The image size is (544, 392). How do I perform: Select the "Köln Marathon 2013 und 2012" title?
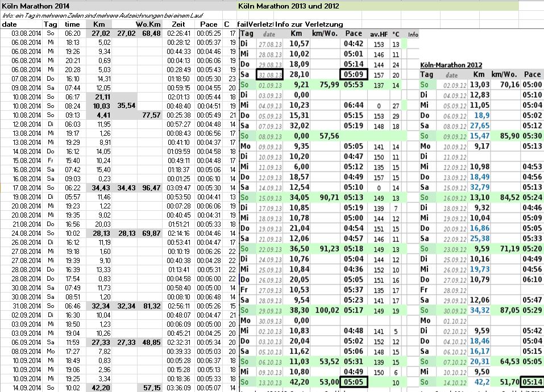[x=289, y=6]
